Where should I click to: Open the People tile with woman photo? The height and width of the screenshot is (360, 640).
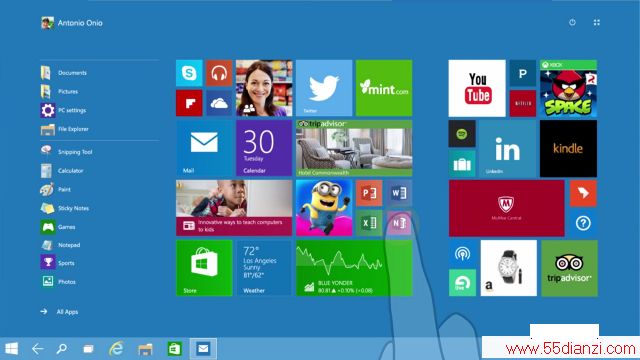pyautogui.click(x=264, y=88)
